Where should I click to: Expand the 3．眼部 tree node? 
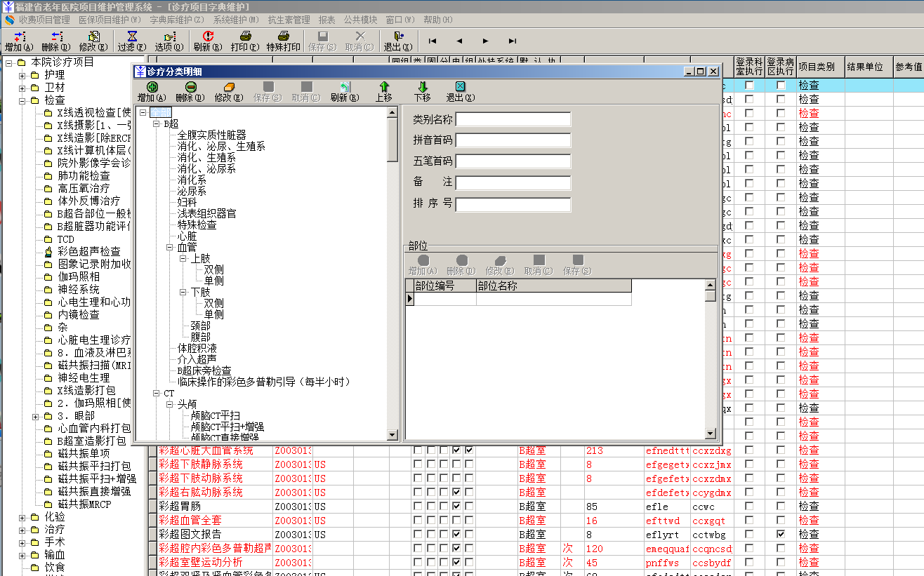(36, 416)
